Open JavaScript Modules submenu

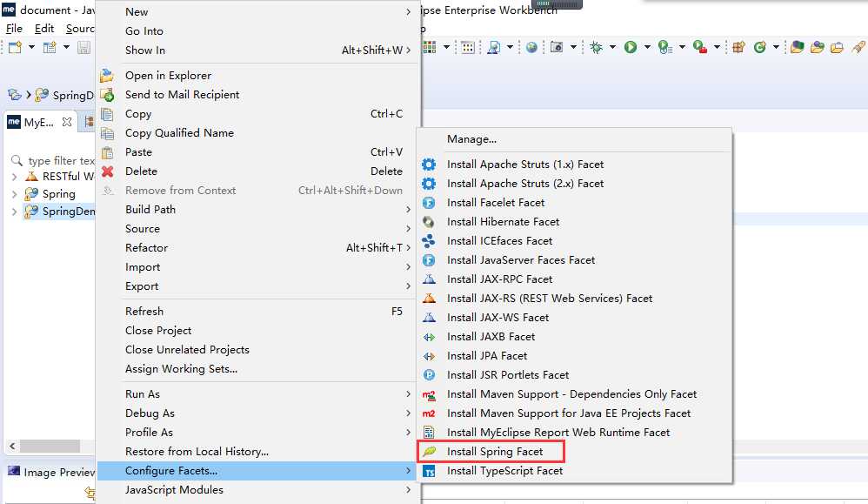(x=258, y=489)
